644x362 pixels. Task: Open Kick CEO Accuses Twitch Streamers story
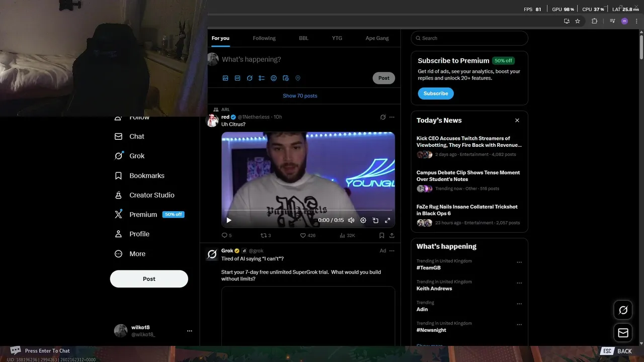point(469,142)
